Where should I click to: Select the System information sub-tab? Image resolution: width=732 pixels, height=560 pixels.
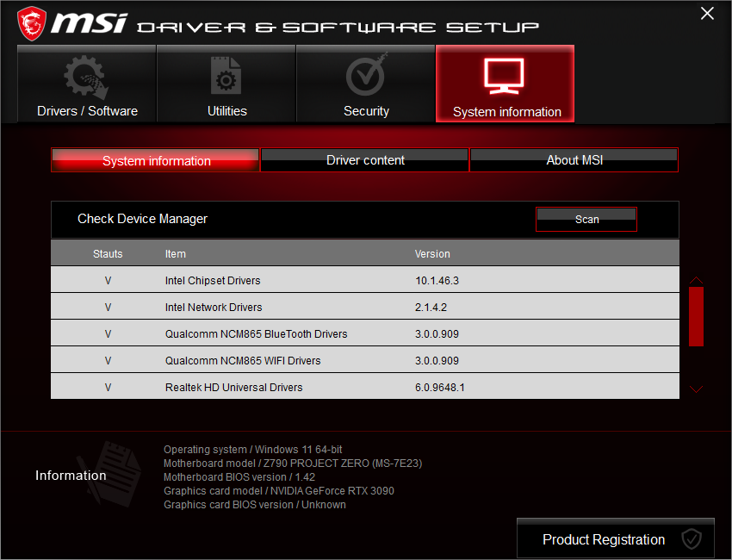click(154, 161)
